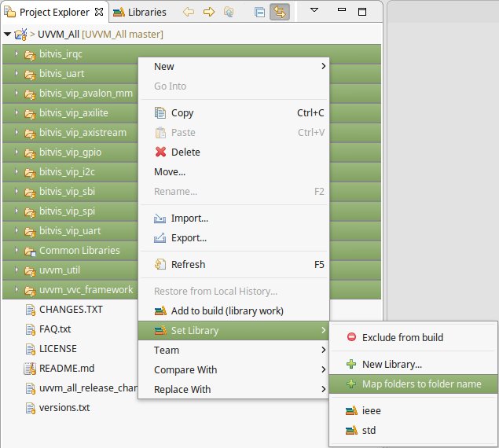This screenshot has width=499, height=448.
Task: Expand the bitvis_irqc folder
Action: (x=17, y=53)
